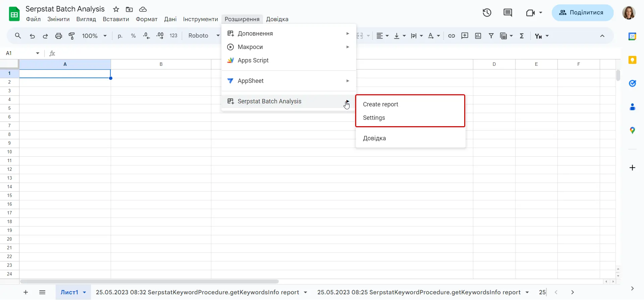Screen dimensions: 644x300
Task: Choose Create report in Serpstat submenu
Action: click(410, 104)
